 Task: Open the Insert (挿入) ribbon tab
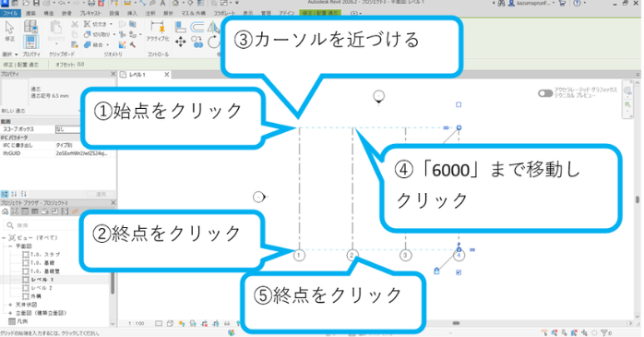tap(132, 13)
